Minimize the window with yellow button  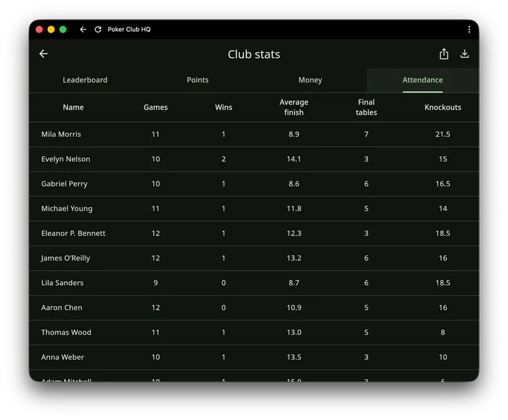[51, 30]
